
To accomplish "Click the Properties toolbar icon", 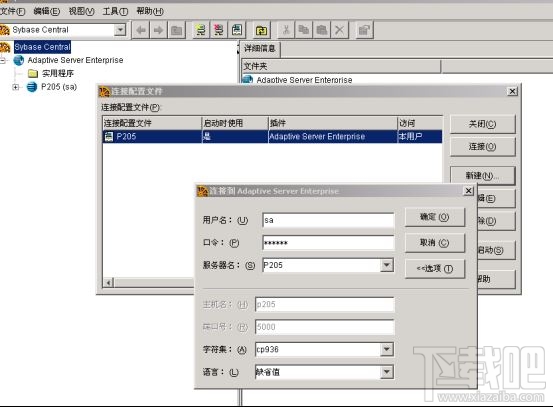I will (364, 30).
